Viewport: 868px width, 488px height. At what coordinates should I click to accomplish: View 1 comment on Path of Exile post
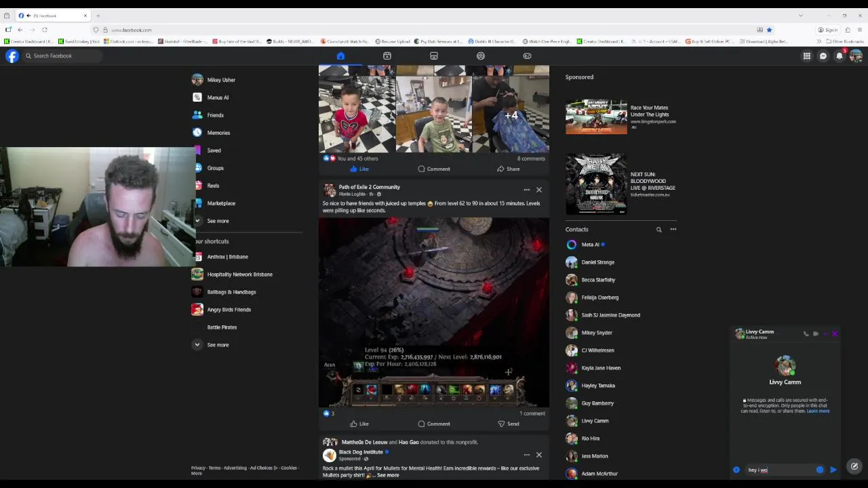tap(532, 413)
